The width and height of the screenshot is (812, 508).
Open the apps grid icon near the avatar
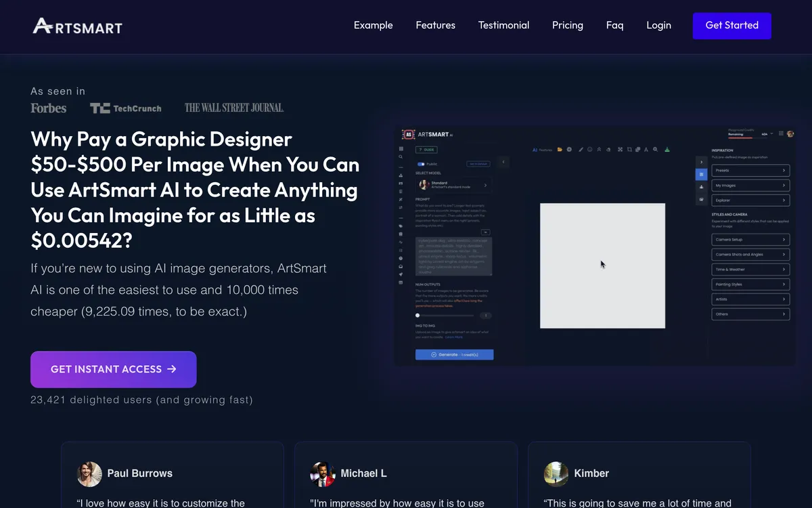[781, 134]
